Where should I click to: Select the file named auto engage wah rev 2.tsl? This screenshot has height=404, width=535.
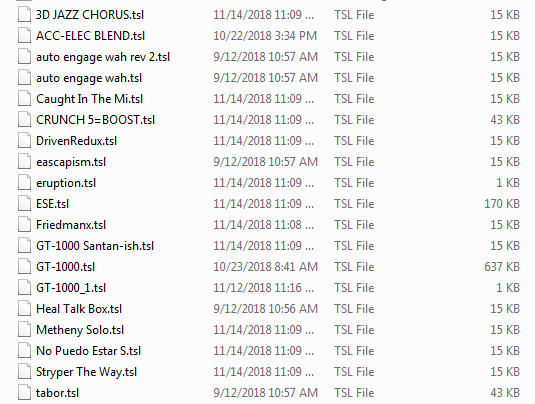click(103, 57)
